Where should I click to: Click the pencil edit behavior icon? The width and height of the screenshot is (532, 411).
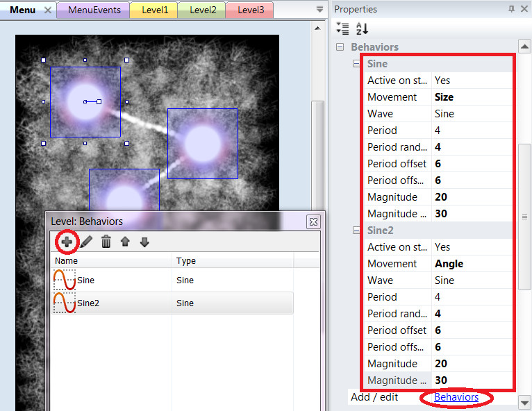pos(86,242)
